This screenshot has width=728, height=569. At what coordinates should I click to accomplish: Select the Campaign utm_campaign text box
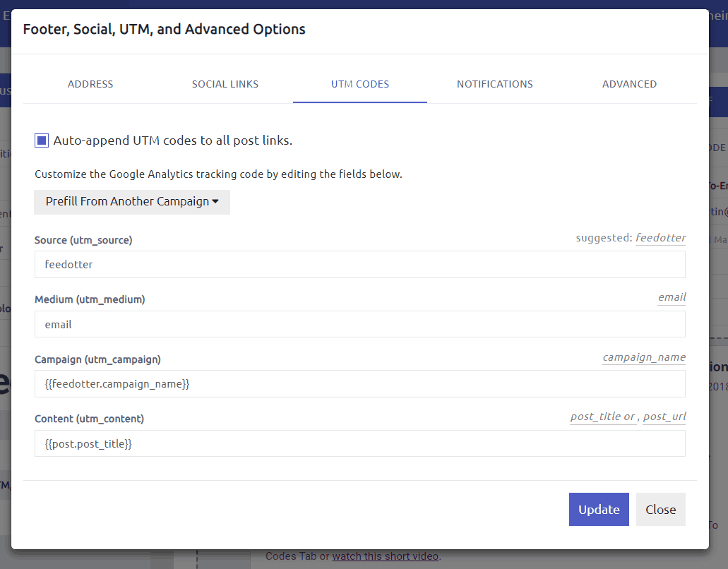(359, 384)
